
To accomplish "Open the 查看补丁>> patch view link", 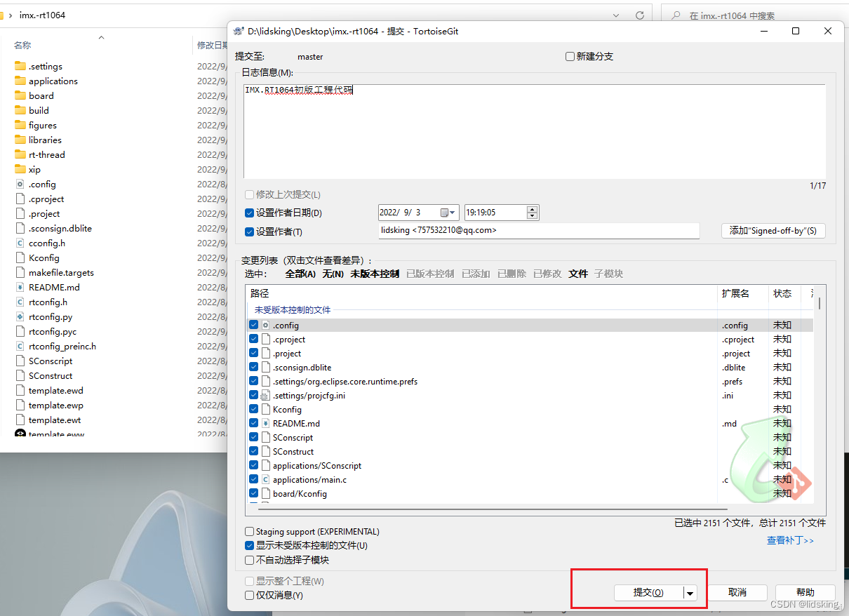I will point(790,540).
